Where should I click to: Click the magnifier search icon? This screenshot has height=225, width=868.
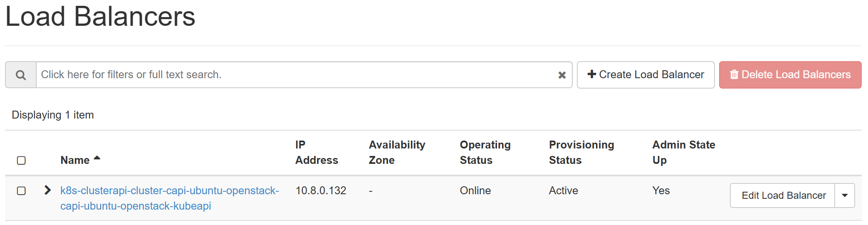coord(21,75)
